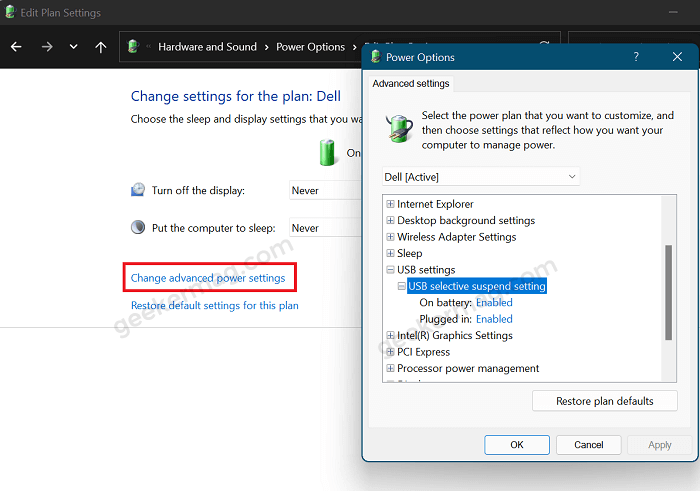Click the help question mark in Power Options
Viewport: 700px width, 491px height.
coord(636,57)
